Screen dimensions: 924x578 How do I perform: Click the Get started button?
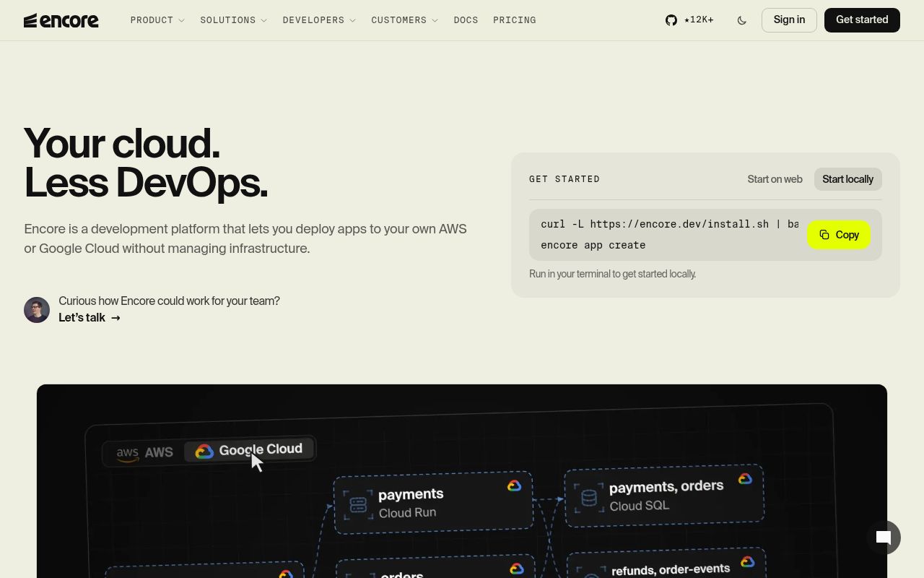click(x=862, y=20)
